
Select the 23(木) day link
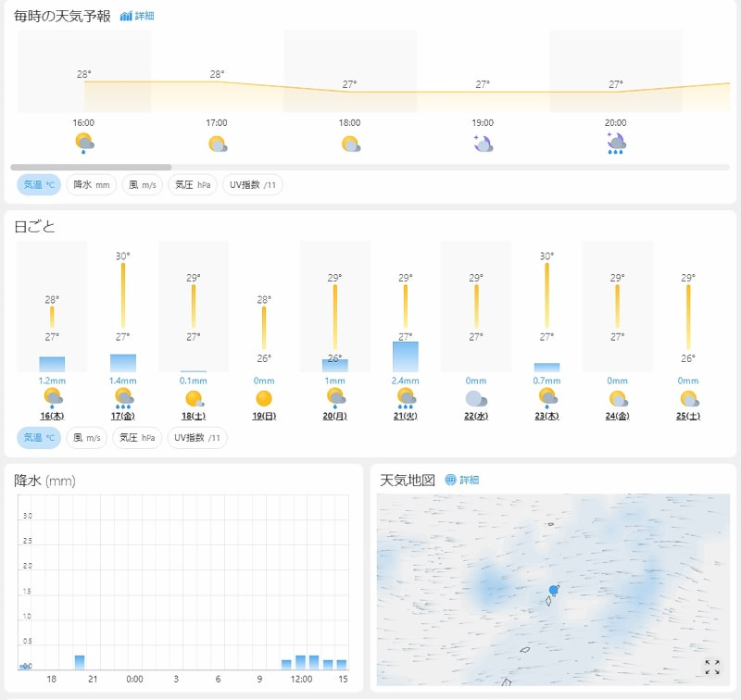[546, 416]
